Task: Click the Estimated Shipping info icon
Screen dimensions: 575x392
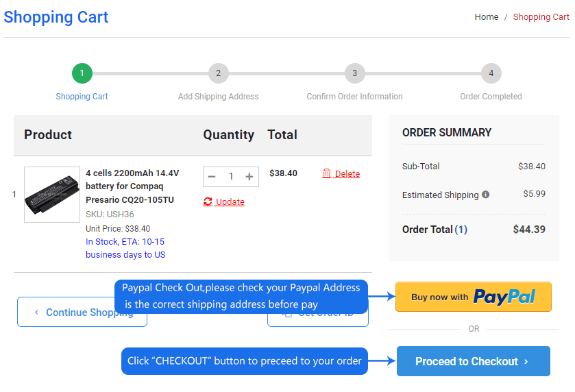Action: click(x=486, y=195)
